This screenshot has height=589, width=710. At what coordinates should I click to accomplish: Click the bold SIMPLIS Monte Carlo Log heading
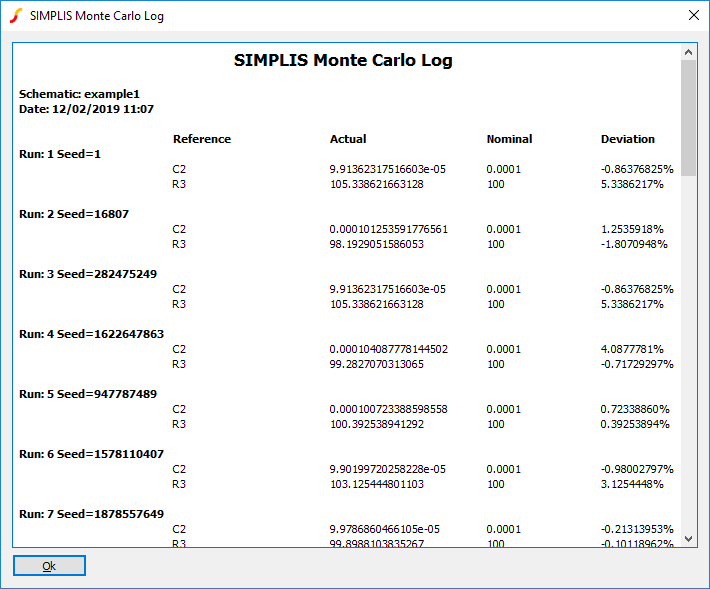tap(343, 60)
